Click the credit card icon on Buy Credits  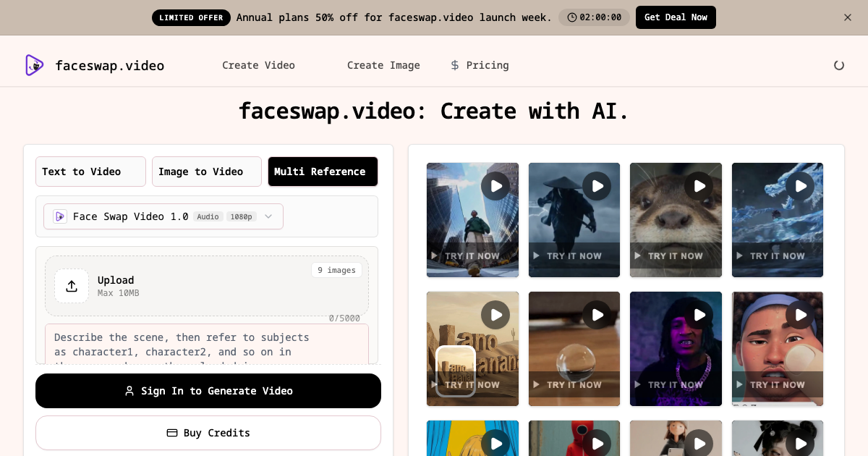coord(172,433)
